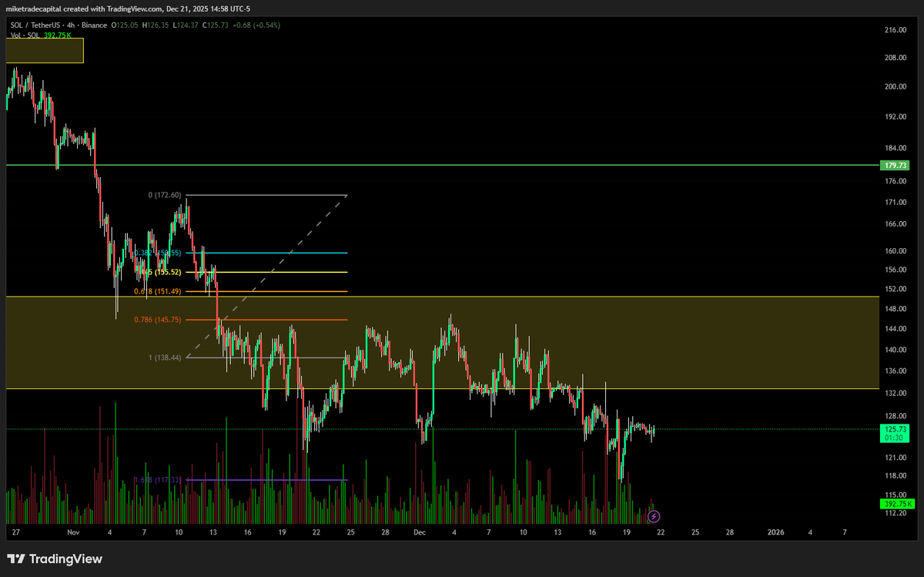The width and height of the screenshot is (924, 577).
Task: Click the 200.00 price scale label
Action: 897,86
